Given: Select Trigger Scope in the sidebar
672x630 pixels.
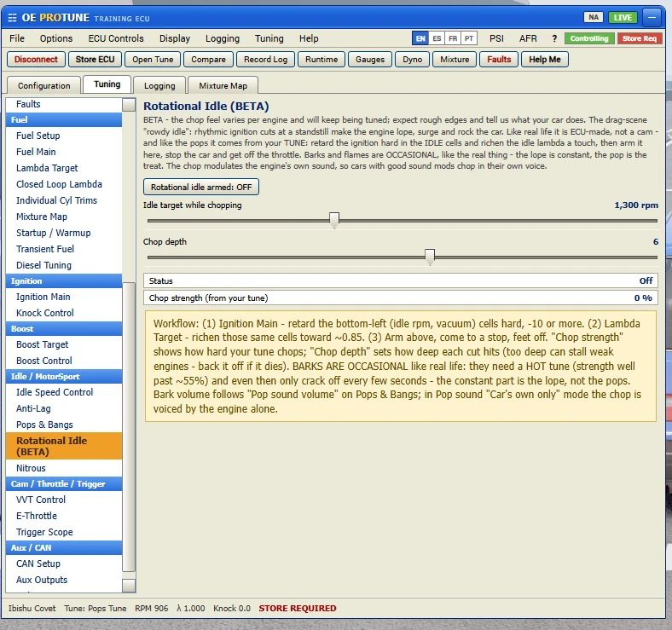Looking at the screenshot, I should [x=64, y=532].
